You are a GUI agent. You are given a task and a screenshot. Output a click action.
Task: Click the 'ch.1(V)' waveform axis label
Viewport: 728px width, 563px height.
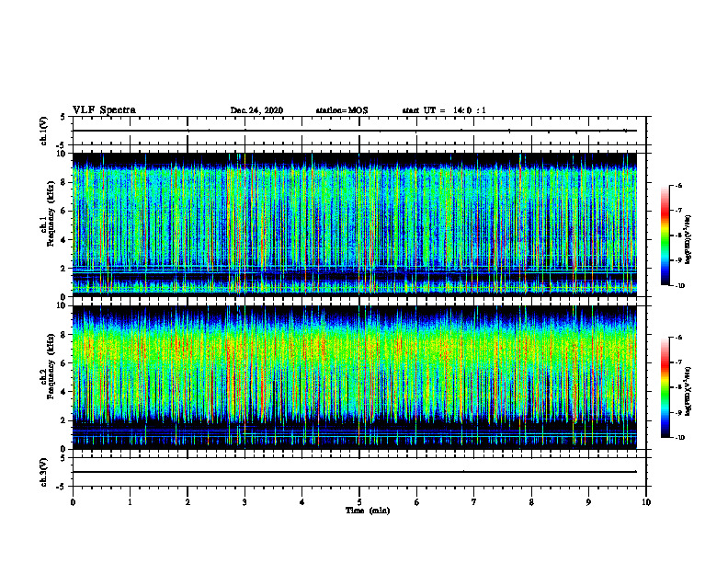(43, 131)
